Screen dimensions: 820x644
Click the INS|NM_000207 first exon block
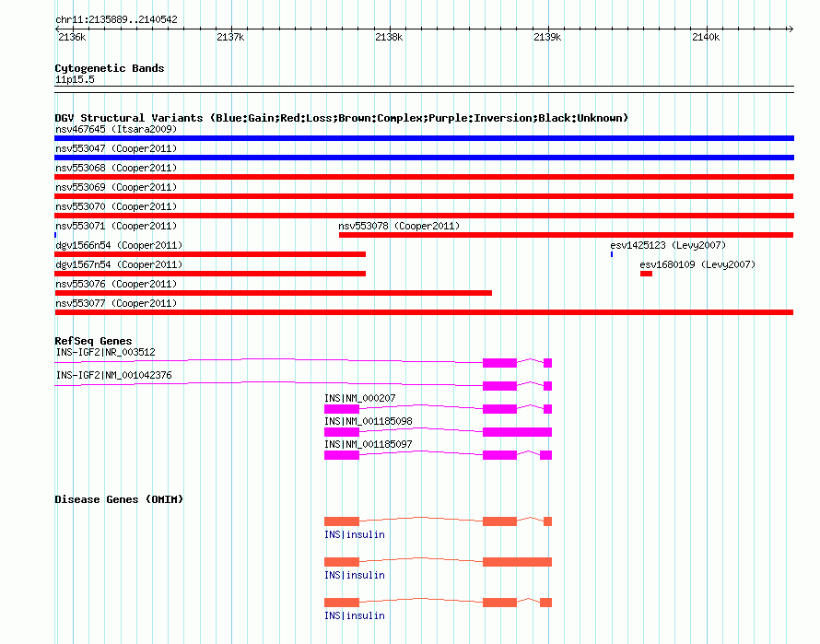[342, 409]
